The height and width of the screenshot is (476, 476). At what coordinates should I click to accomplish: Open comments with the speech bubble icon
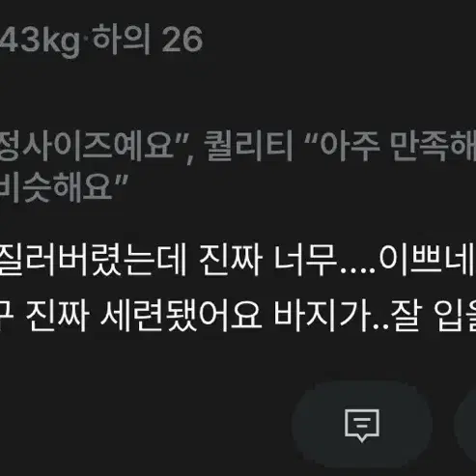(x=362, y=425)
